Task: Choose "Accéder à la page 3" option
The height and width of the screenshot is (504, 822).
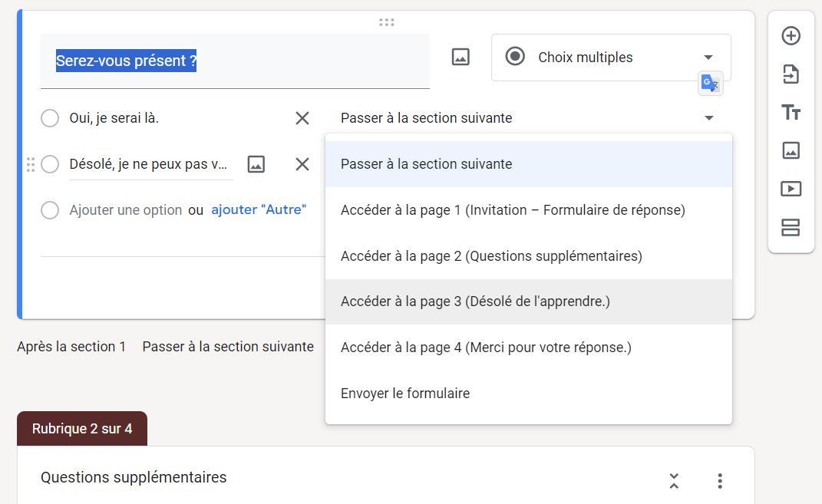Action: point(475,301)
